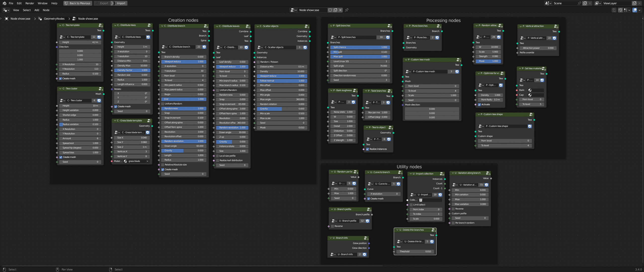Click the Import button
The image size is (644, 272).
click(x=121, y=3)
